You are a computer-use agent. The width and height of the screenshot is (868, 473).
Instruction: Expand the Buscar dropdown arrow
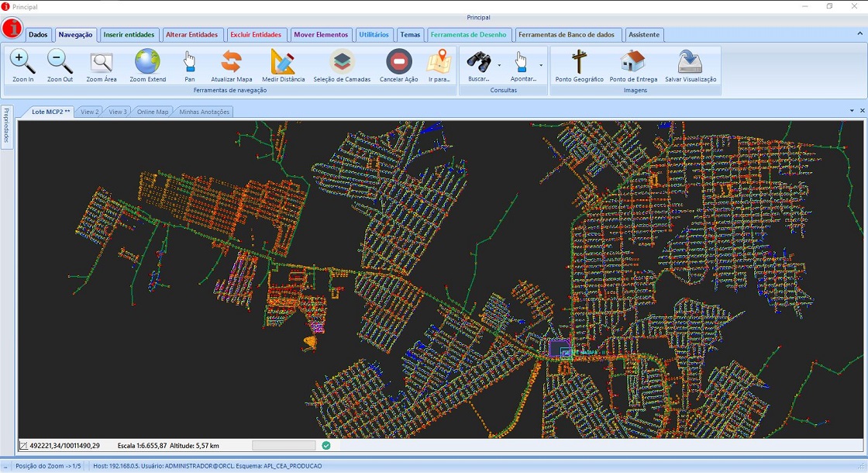(x=499, y=65)
